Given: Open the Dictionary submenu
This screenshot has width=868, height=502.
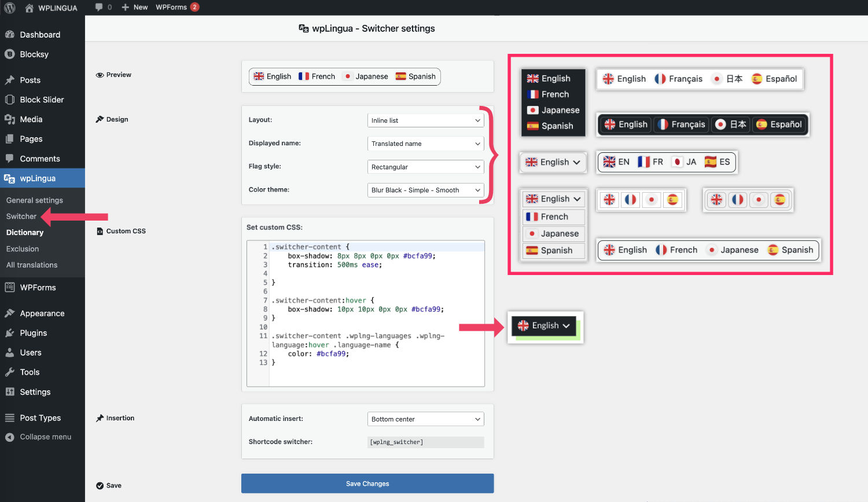Looking at the screenshot, I should 25,233.
